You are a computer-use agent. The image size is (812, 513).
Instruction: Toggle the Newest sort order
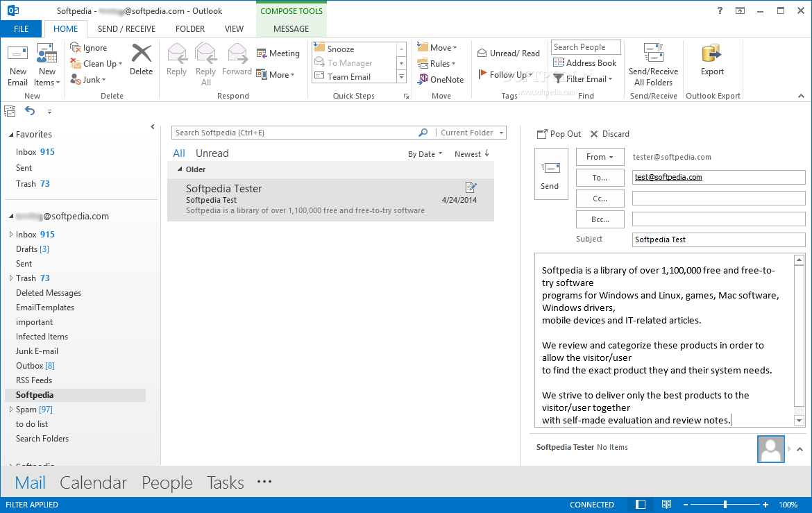pyautogui.click(x=472, y=154)
